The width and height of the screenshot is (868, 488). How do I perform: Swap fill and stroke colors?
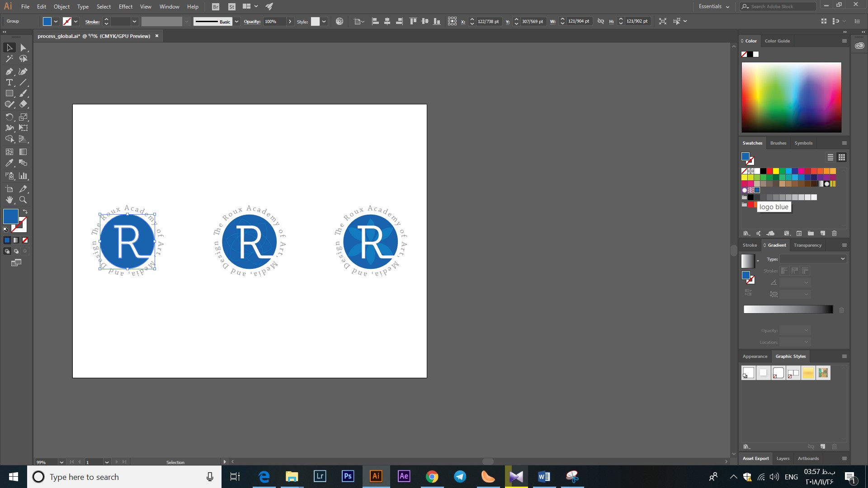[x=25, y=211]
